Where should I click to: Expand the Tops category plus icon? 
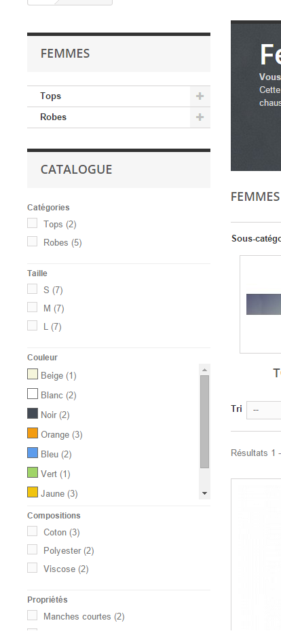(x=200, y=96)
